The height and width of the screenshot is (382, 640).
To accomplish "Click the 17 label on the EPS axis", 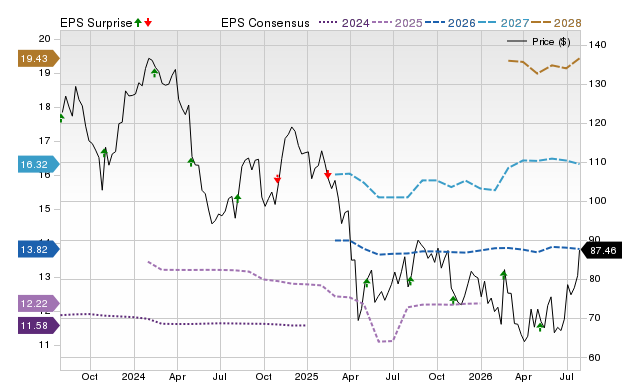I will click(44, 141).
